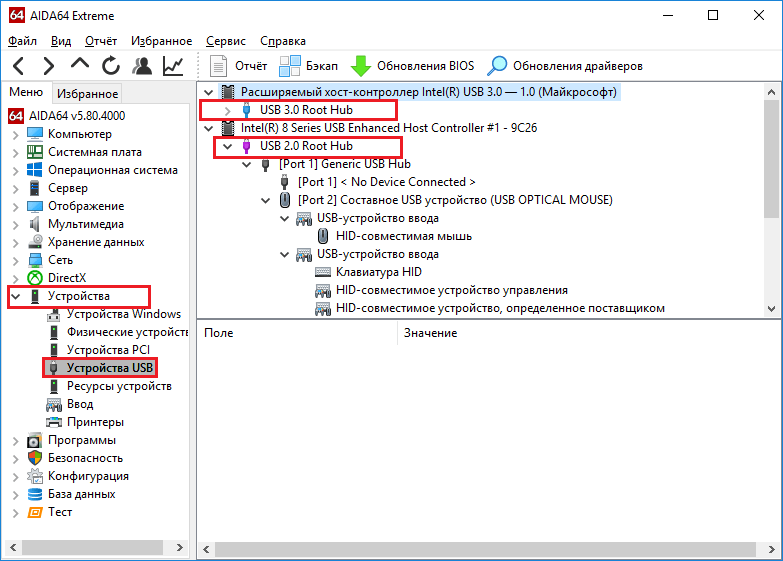This screenshot has width=783, height=561.
Task: Select the Тест benchmark icon
Action: 35,512
